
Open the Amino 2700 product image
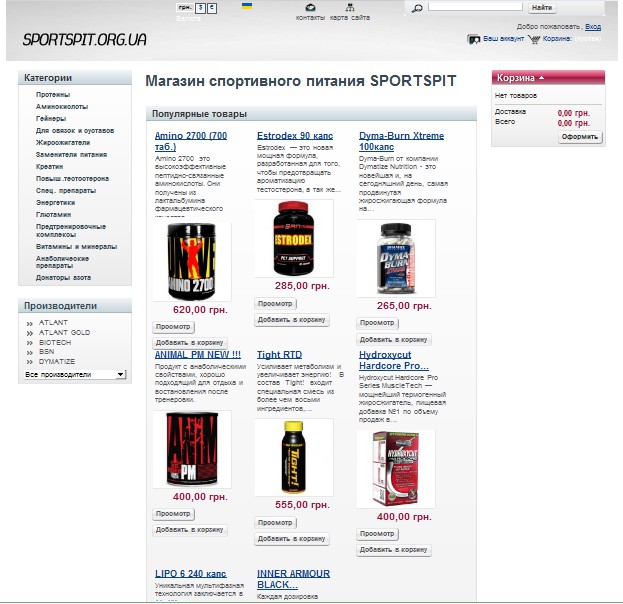192,262
